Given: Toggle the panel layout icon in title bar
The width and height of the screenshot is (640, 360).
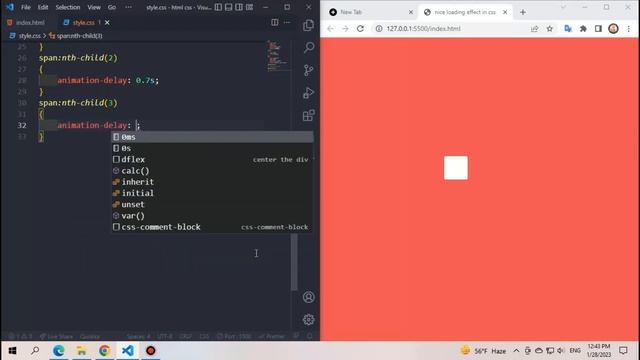Looking at the screenshot, I should [229, 7].
